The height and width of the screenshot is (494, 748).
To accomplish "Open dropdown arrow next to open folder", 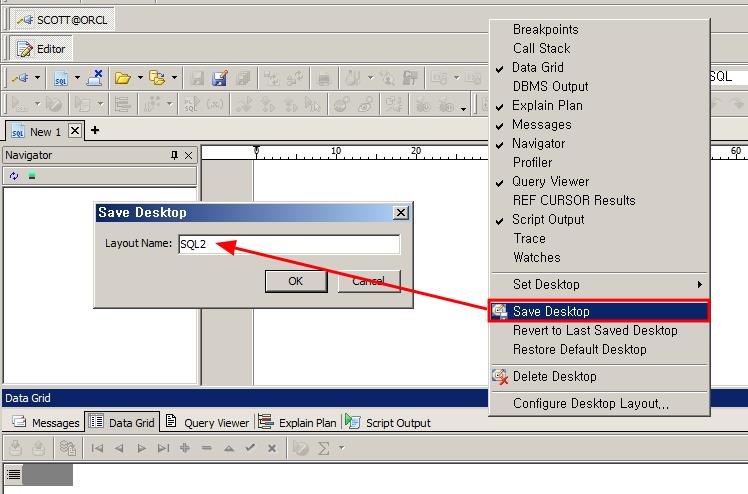I will point(138,78).
